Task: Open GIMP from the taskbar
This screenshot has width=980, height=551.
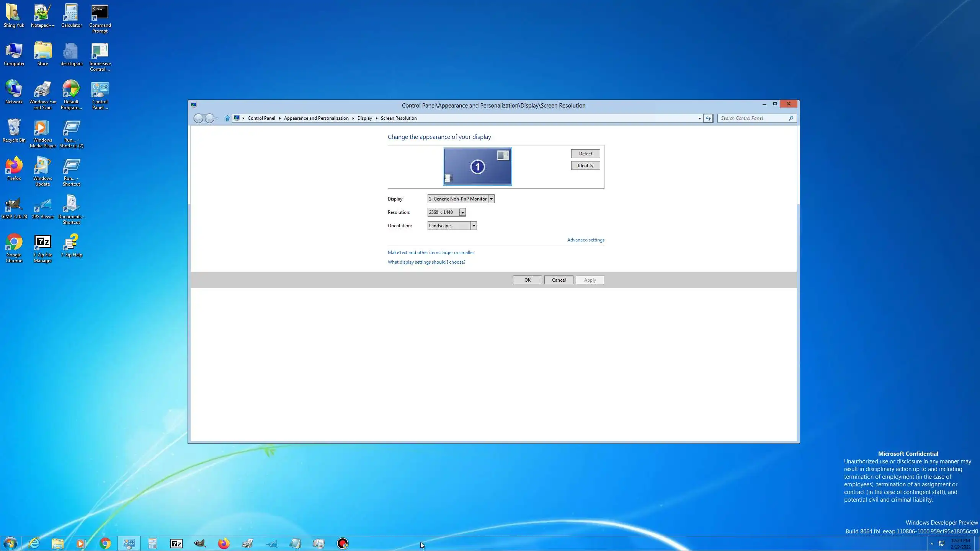Action: tap(200, 543)
